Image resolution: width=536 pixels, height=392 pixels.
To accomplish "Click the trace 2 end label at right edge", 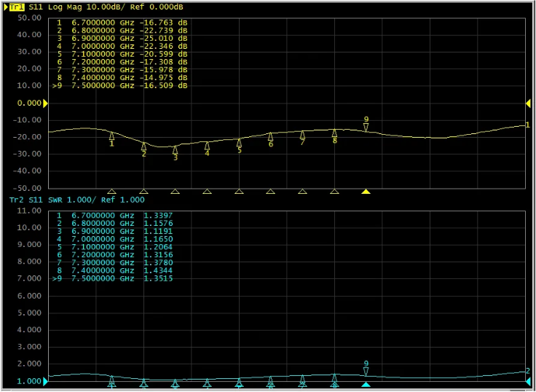I will [x=528, y=371].
